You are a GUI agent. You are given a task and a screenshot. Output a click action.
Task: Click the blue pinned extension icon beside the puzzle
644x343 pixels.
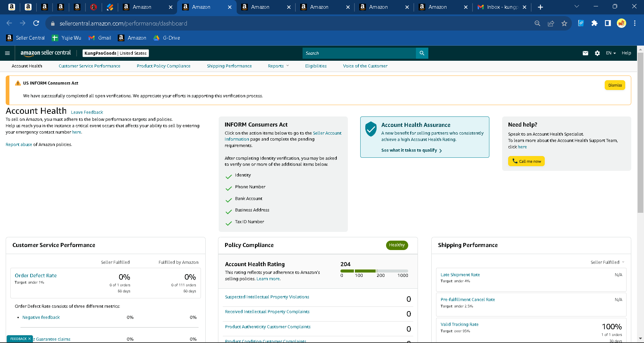point(581,23)
